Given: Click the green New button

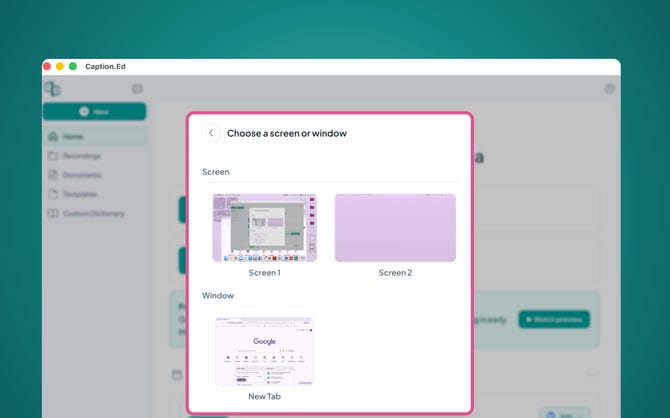Looking at the screenshot, I should tap(94, 112).
